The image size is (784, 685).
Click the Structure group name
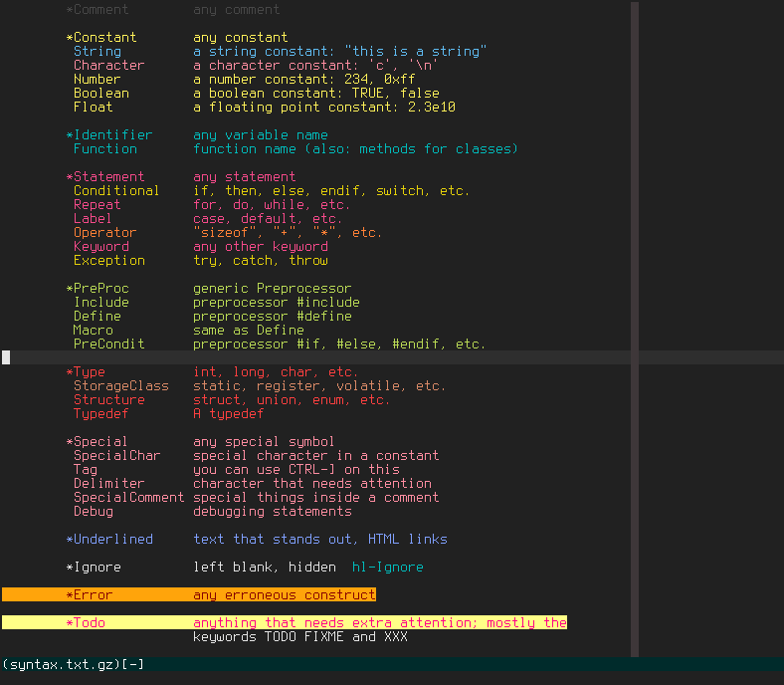pyautogui.click(x=109, y=400)
